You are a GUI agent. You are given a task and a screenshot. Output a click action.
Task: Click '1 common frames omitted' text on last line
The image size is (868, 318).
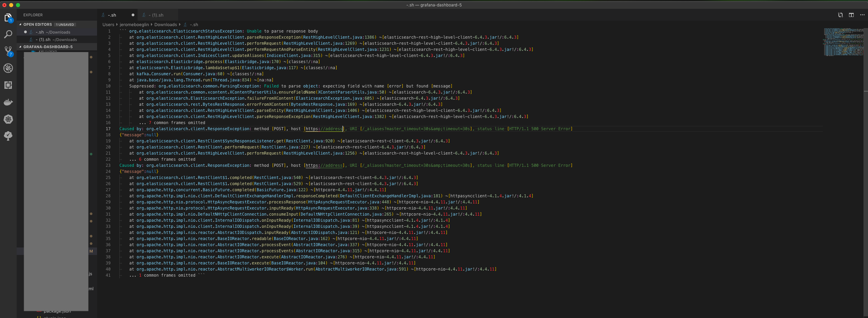(x=167, y=275)
